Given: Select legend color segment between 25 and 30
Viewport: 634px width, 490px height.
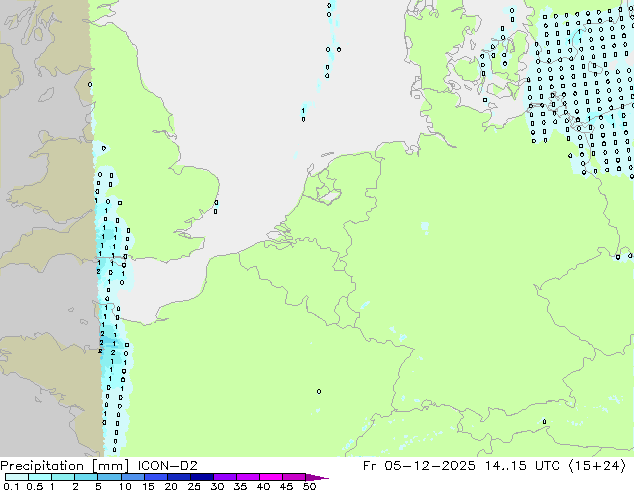Looking at the screenshot, I should pos(201,477).
